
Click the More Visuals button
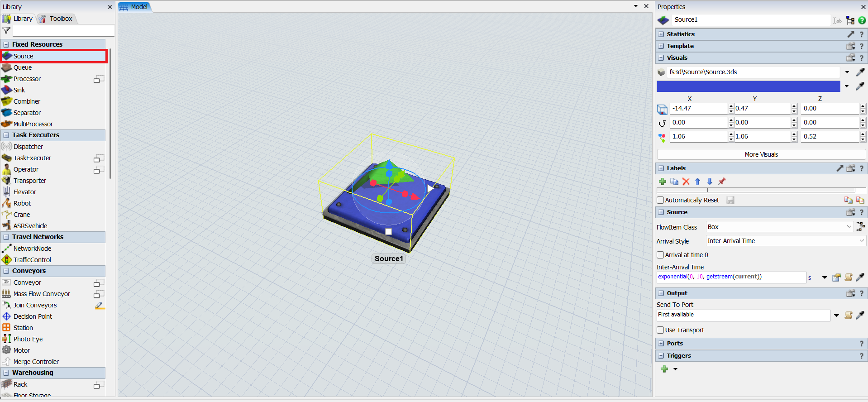[x=761, y=154]
